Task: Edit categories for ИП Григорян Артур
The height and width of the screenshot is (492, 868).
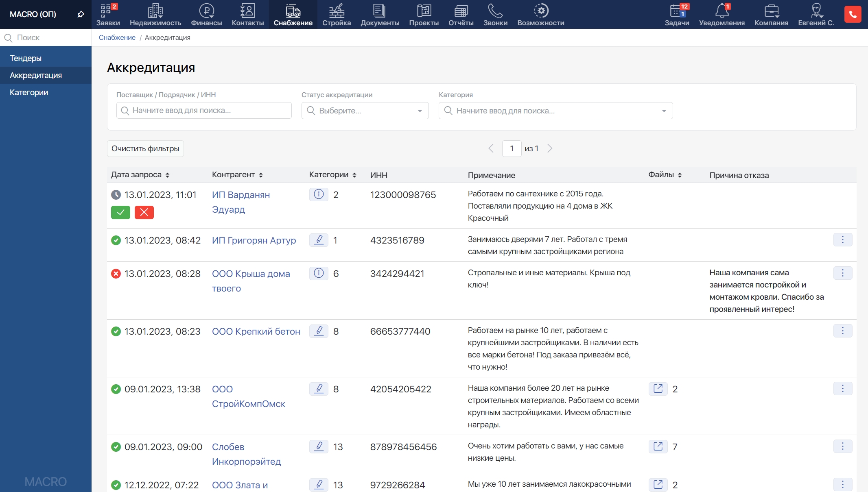Action: click(319, 240)
